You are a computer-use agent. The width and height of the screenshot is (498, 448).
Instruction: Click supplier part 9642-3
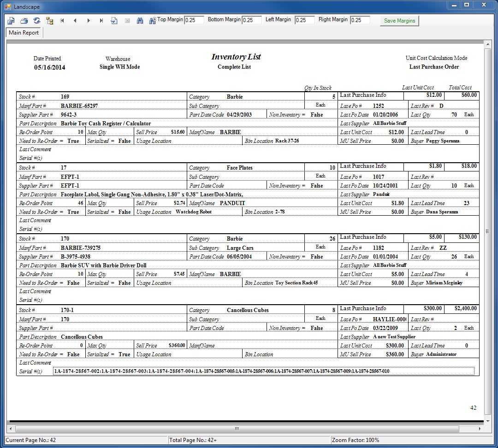(69, 115)
